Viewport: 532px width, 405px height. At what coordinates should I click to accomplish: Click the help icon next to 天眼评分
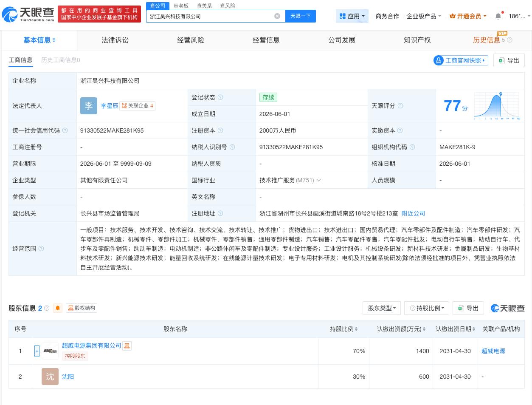[400, 106]
